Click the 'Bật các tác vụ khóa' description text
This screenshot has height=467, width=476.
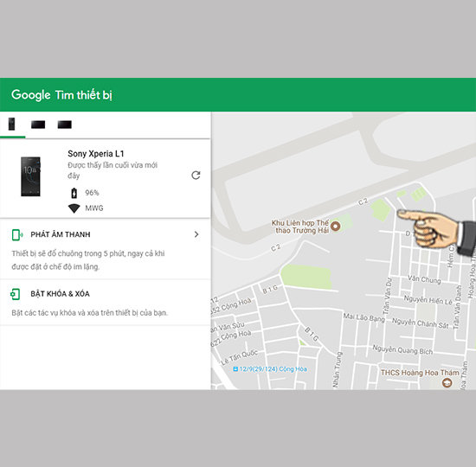(89, 312)
